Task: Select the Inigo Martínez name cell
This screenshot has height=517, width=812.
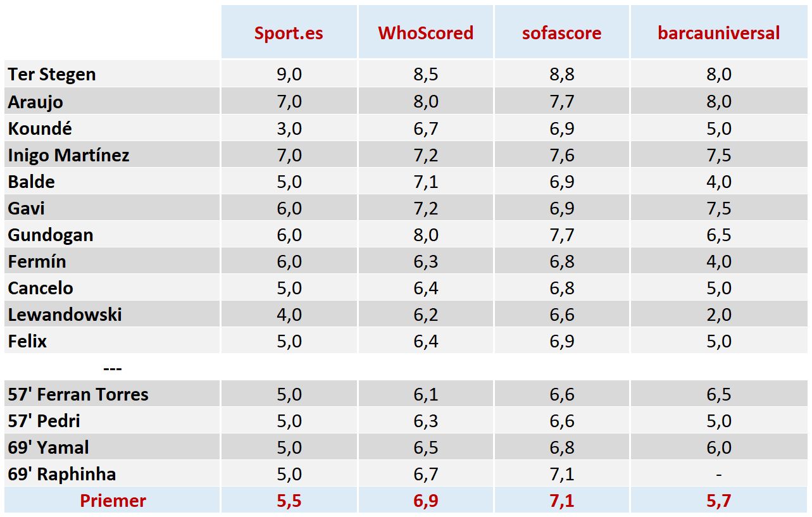Action: (68, 155)
